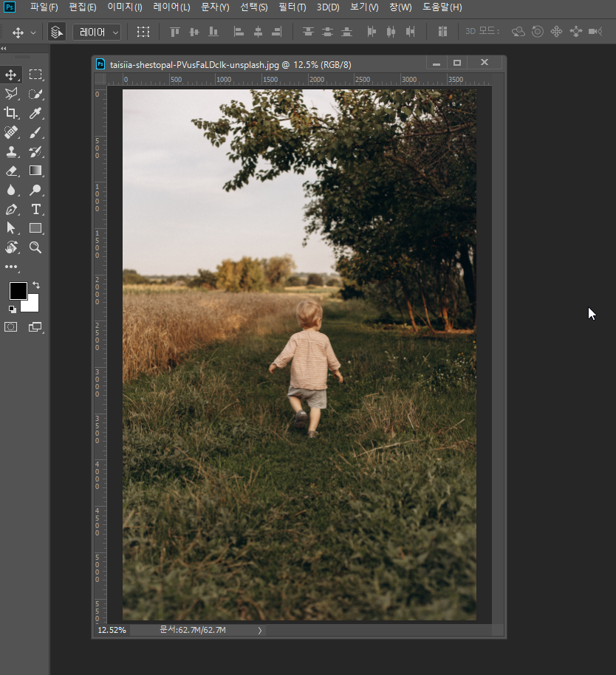Viewport: 616px width, 675px height.
Task: Pick the Clone Stamp tool
Action: (11, 151)
